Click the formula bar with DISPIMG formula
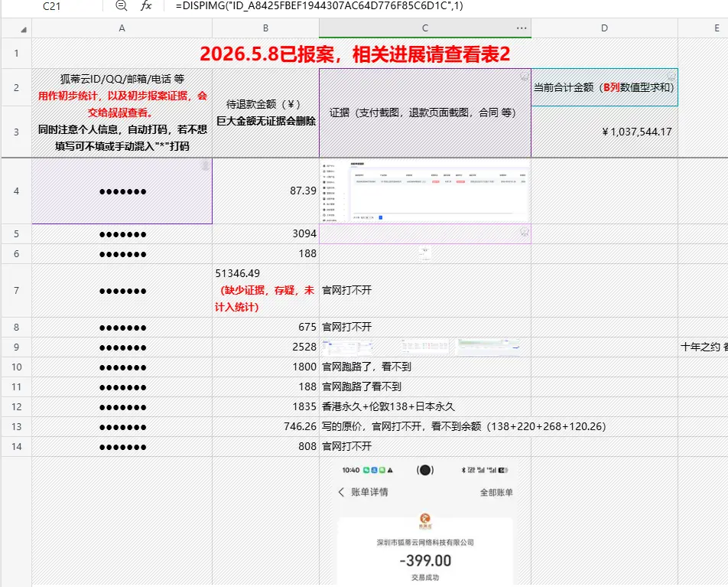 click(320, 6)
